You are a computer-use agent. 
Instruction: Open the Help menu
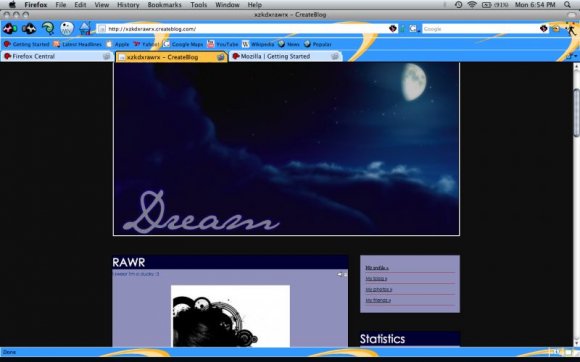[254, 5]
